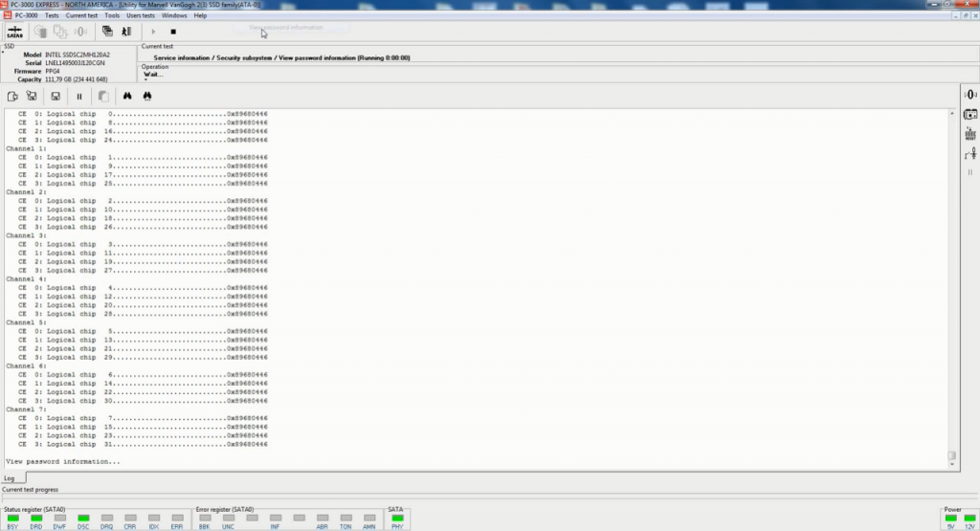This screenshot has width=980, height=531.
Task: Click the SATA0 port selection icon
Action: [x=14, y=32]
